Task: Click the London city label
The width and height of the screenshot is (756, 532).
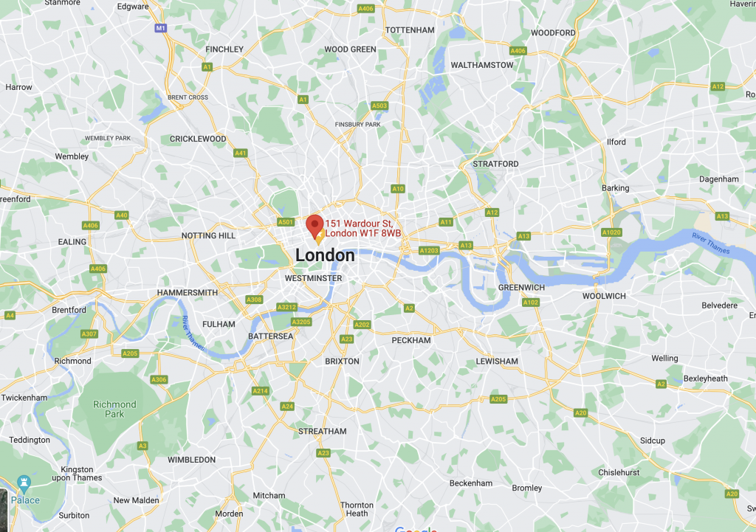Action: [x=325, y=255]
